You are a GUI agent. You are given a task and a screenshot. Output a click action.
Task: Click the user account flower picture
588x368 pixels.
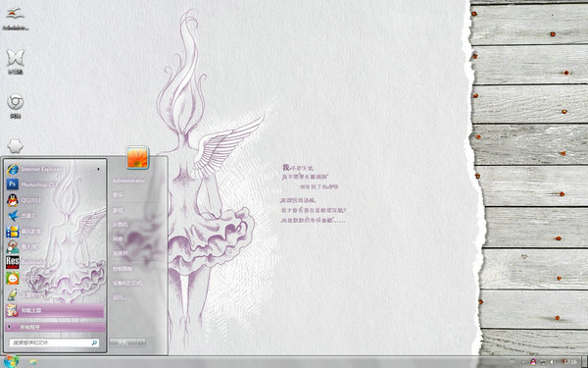(x=137, y=157)
